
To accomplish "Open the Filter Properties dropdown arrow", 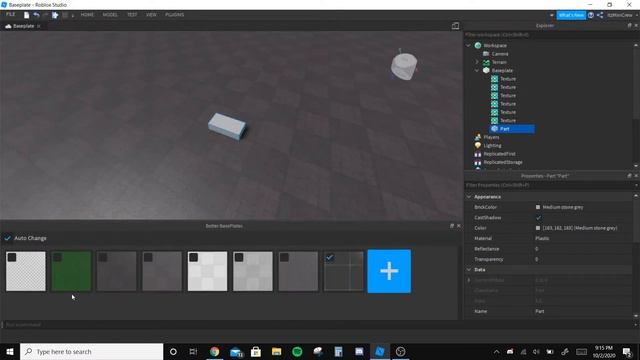I will click(x=636, y=185).
